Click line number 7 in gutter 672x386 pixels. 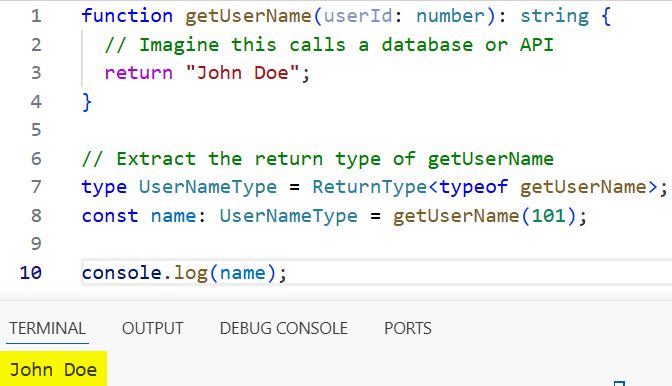(x=36, y=187)
